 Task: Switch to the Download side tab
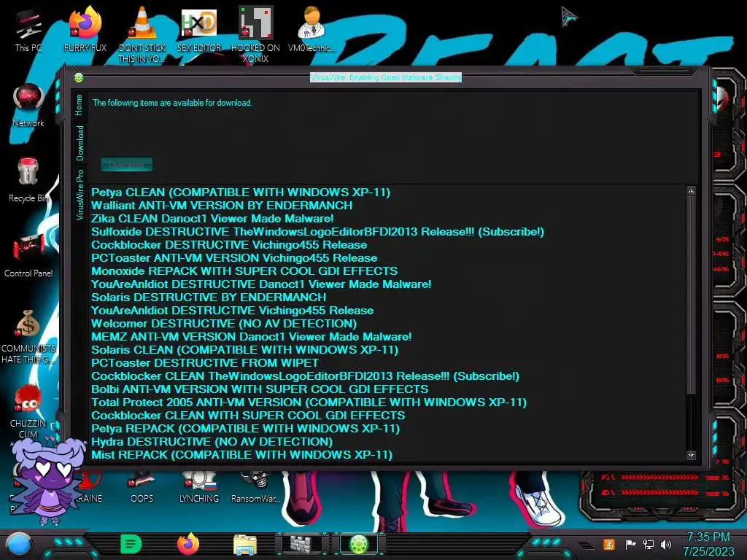79,143
